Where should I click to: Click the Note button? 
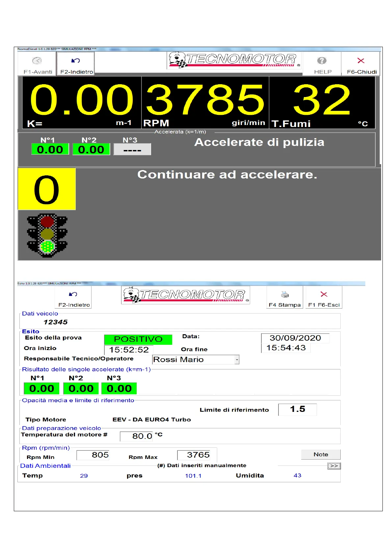point(321,454)
